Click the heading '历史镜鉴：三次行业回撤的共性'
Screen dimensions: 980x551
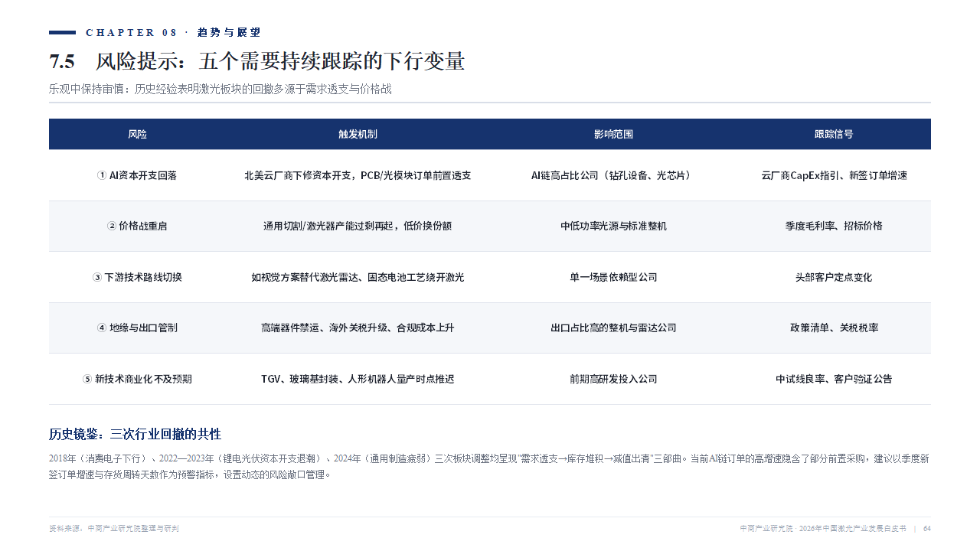tap(135, 434)
